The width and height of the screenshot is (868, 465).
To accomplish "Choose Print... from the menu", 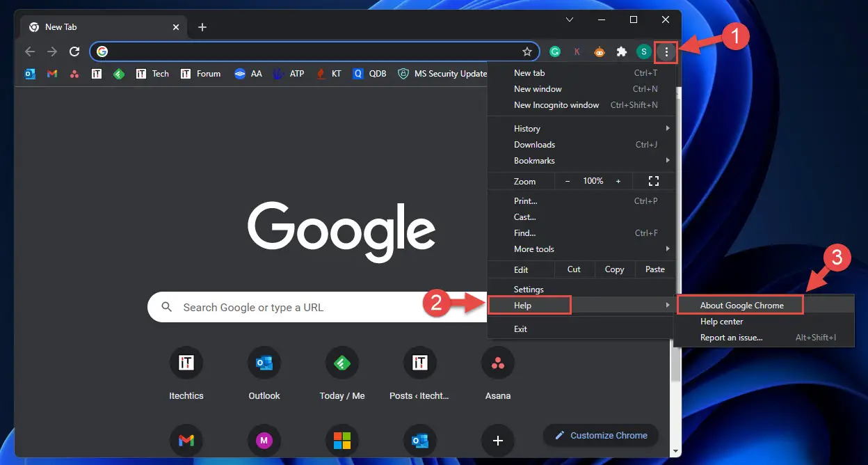I will 580,201.
